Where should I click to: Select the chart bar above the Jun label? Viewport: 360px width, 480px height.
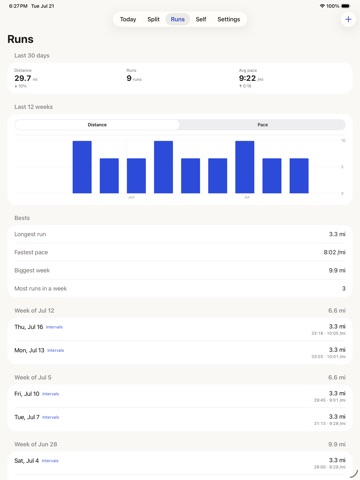(x=136, y=176)
